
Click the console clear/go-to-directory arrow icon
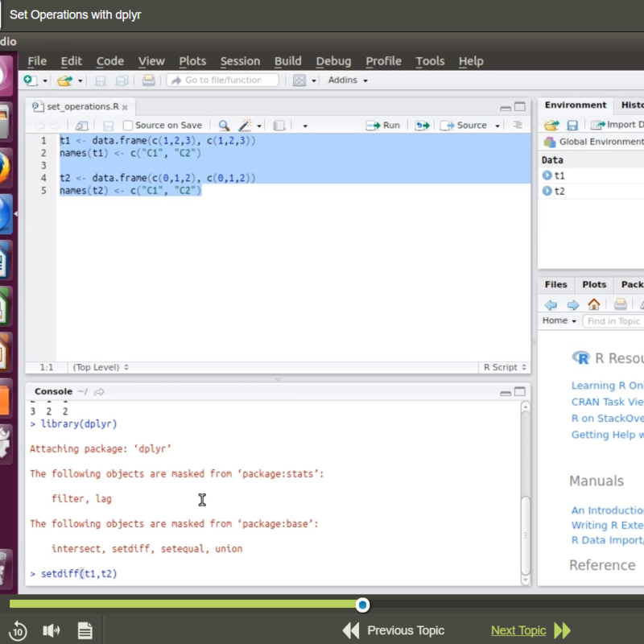(x=99, y=392)
